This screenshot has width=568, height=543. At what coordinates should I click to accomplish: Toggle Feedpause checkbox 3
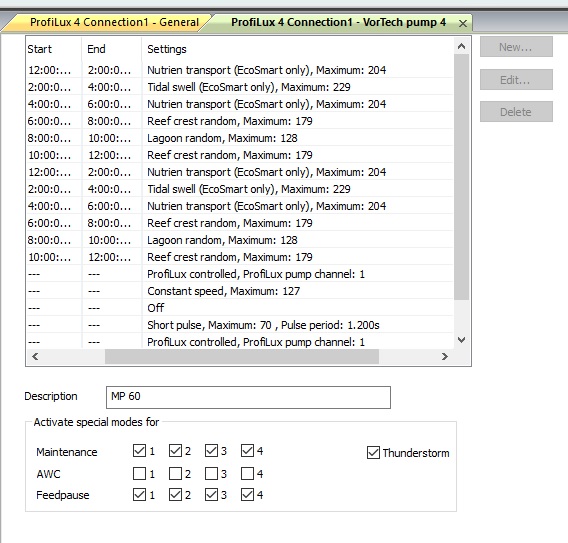pos(211,495)
